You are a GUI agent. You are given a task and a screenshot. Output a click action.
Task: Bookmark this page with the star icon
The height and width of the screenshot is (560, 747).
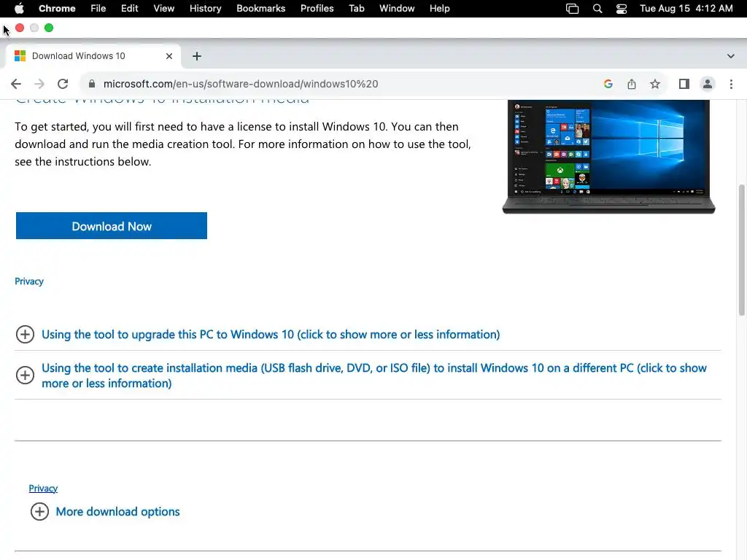coord(655,84)
